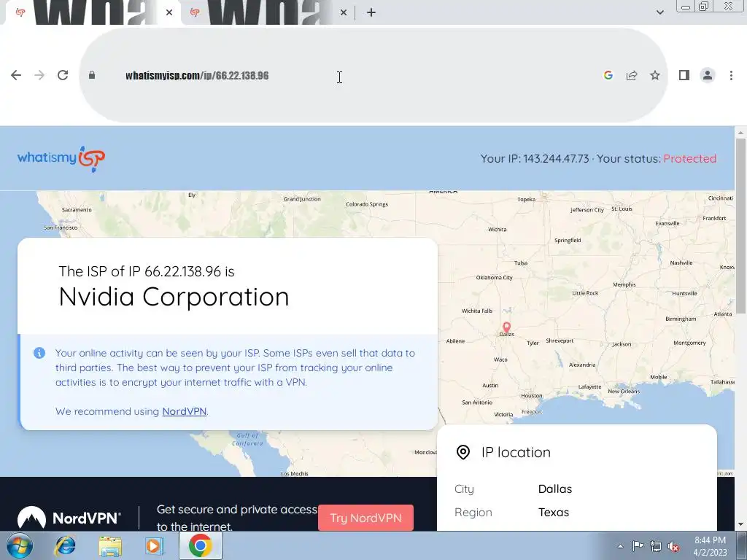Select the Dallas city value
Viewport: 747px width, 560px height.
point(555,489)
